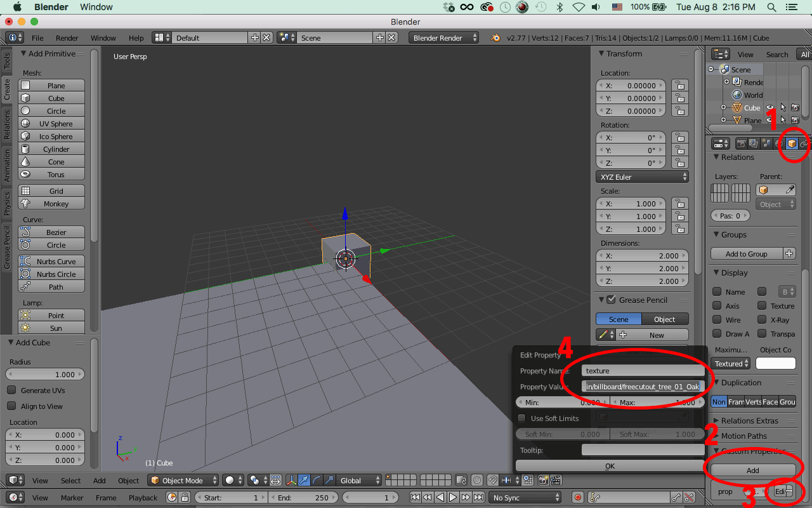The height and width of the screenshot is (508, 812).
Task: Add a Monkey mesh
Action: 51,203
